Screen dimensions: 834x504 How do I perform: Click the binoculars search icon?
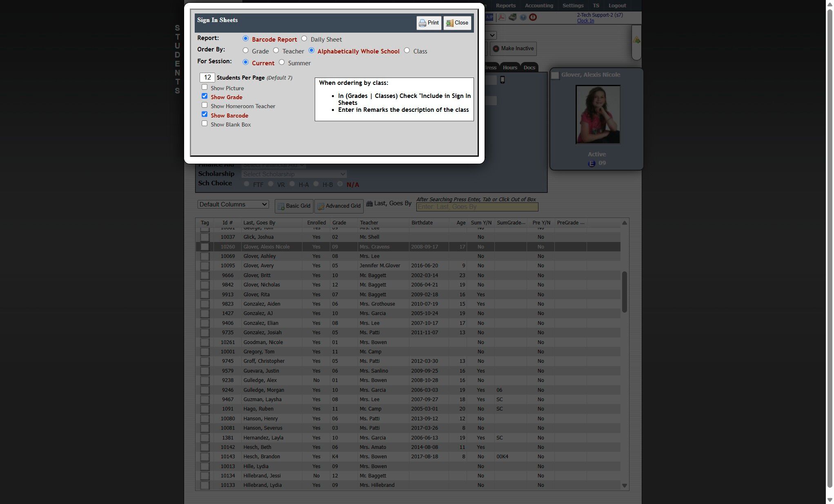(369, 204)
